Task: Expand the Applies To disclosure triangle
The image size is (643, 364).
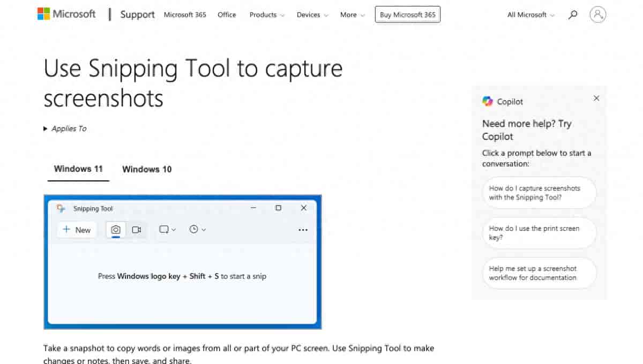Action: point(46,128)
